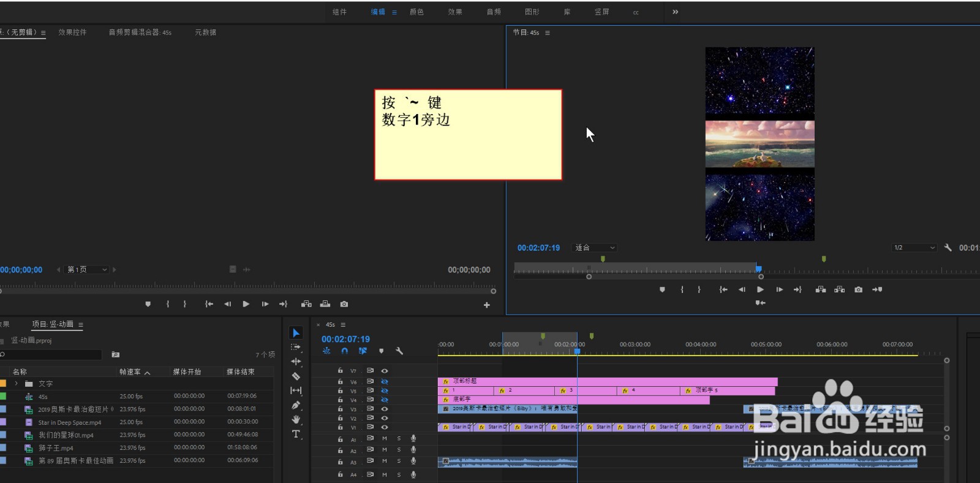This screenshot has width=980, height=483.
Task: Click Export Frame camera in Source monitor
Action: [x=344, y=304]
